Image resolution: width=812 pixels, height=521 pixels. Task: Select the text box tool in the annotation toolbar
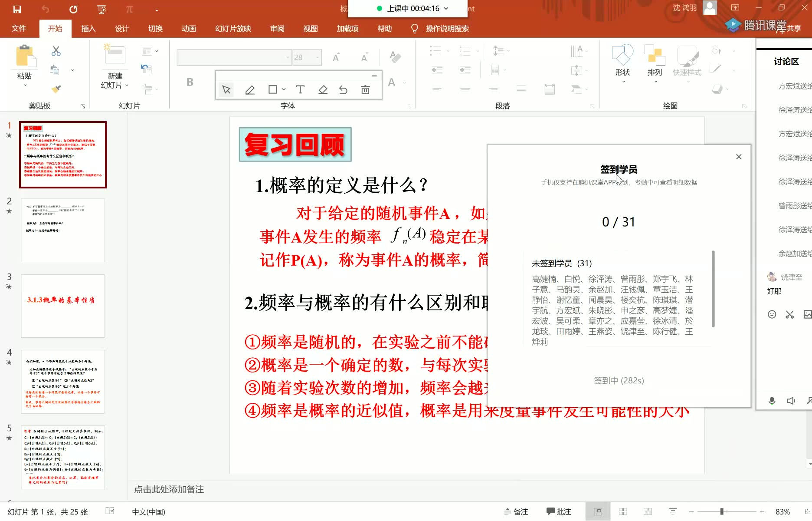point(300,89)
